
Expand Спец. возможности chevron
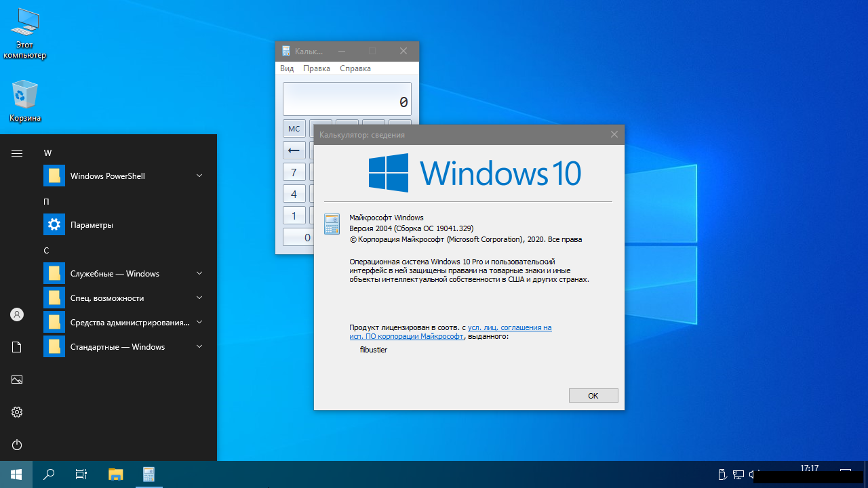(199, 298)
